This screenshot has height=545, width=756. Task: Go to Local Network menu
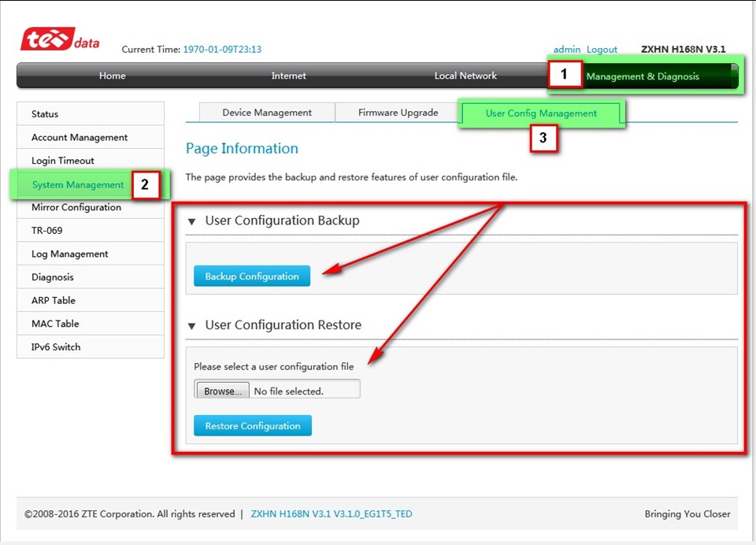click(x=465, y=76)
